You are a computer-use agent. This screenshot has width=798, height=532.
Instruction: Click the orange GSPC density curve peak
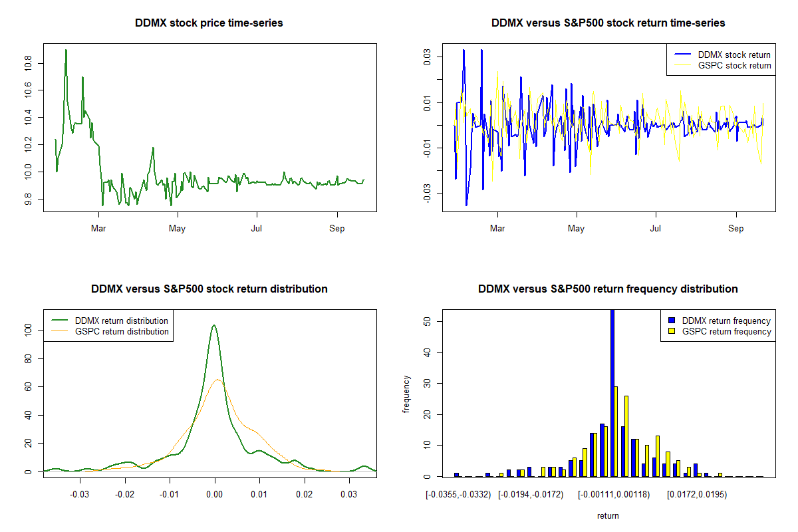[217, 380]
